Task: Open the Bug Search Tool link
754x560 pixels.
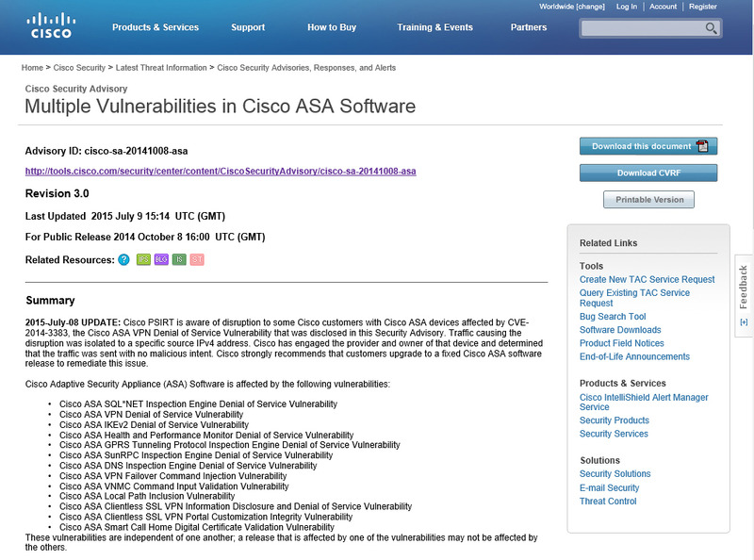Action: [613, 317]
